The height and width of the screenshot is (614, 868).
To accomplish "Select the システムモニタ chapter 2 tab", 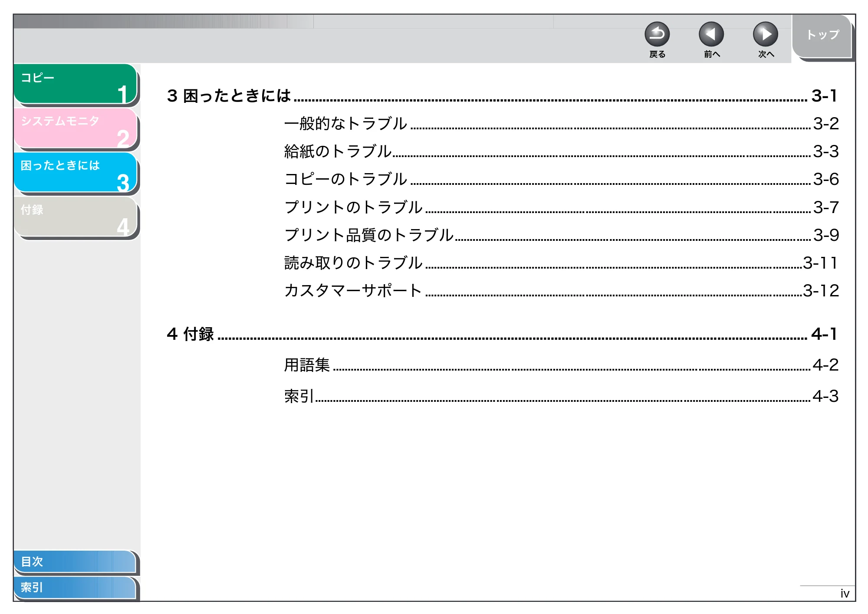I will pyautogui.click(x=76, y=128).
